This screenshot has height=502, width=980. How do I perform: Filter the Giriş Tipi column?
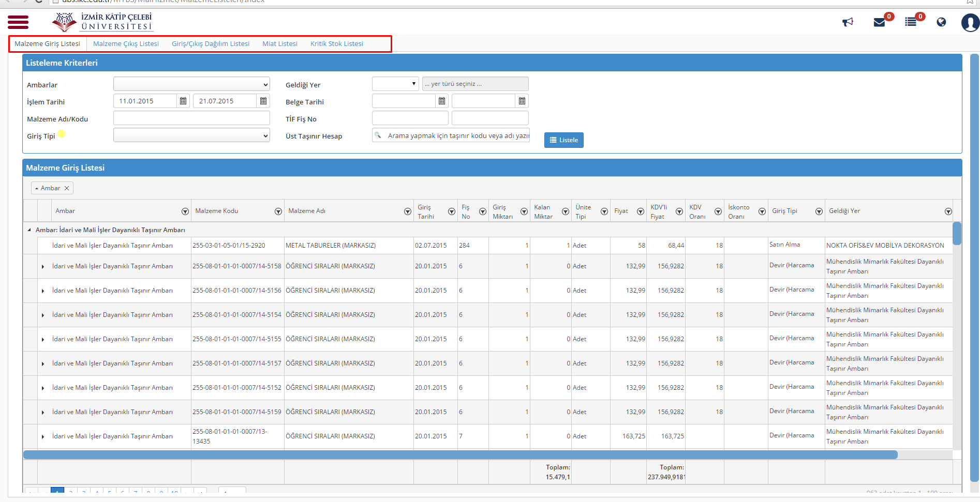pyautogui.click(x=819, y=211)
